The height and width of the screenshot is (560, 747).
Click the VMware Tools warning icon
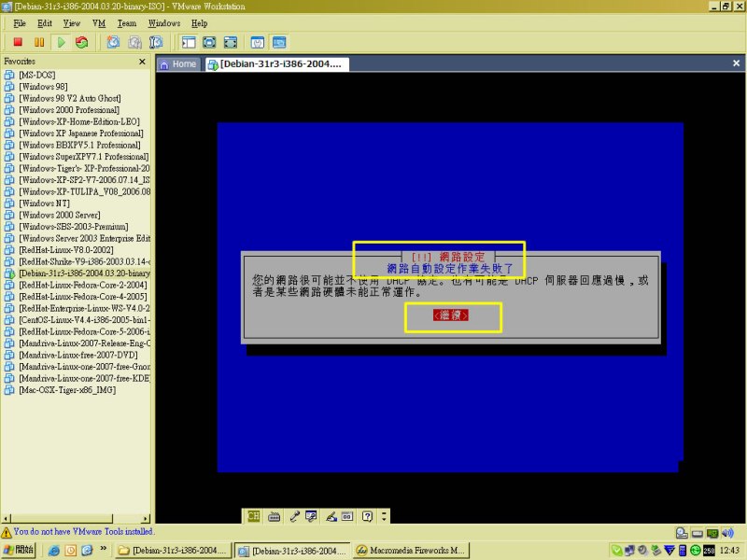point(7,532)
